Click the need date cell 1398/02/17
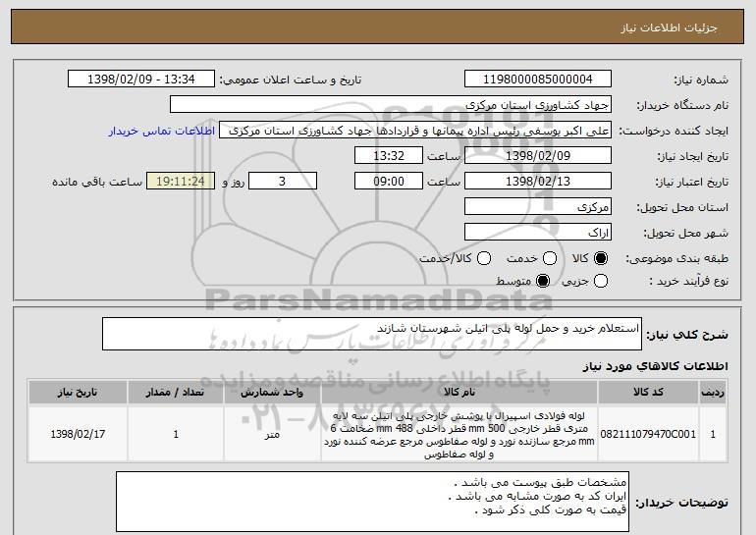 pyautogui.click(x=78, y=434)
